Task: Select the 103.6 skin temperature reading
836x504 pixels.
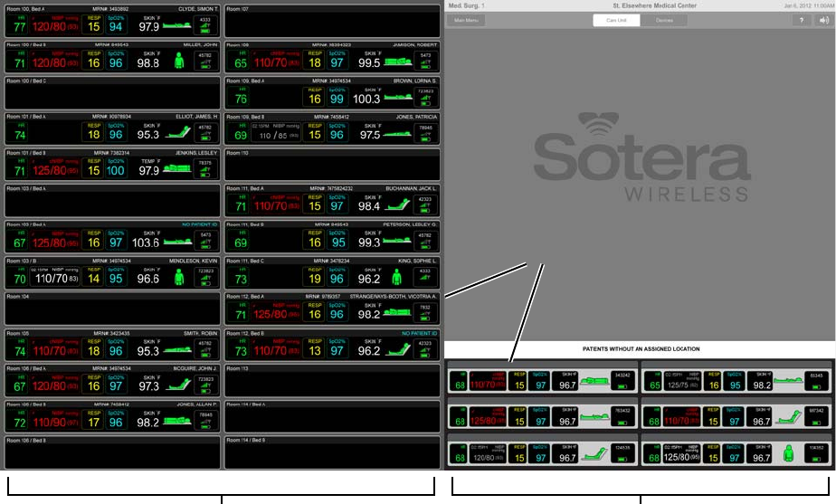Action: (x=146, y=242)
